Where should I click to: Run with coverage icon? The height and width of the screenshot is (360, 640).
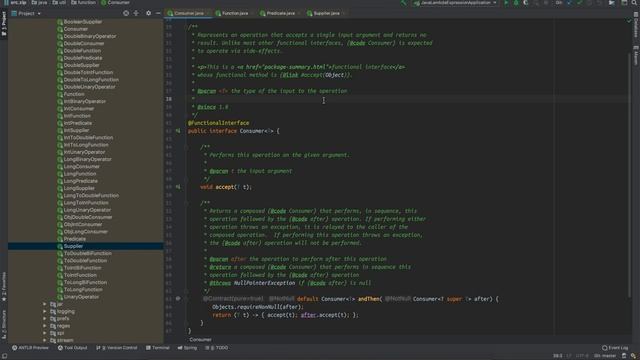coord(526,3)
